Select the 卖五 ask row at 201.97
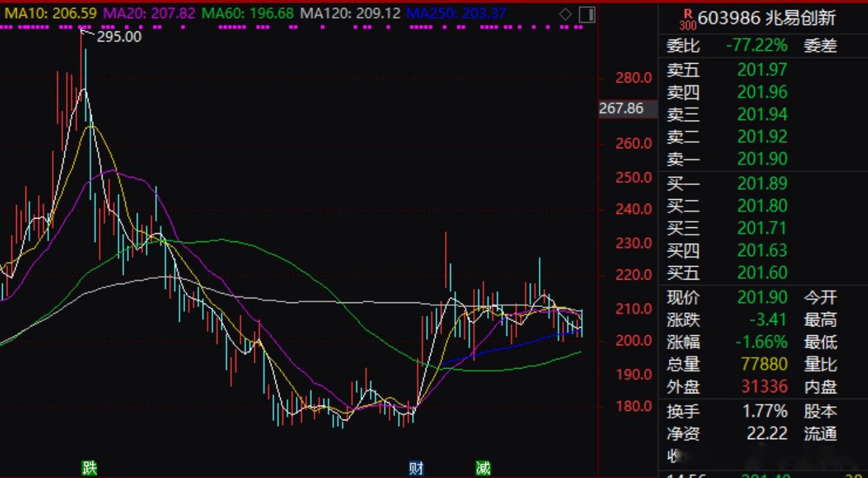The width and height of the screenshot is (868, 478). [727, 71]
